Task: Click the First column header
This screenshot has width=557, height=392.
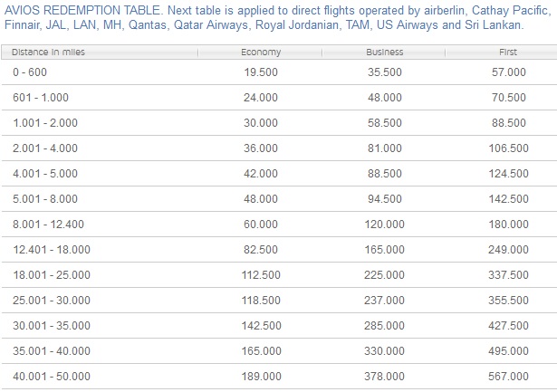Action: point(507,53)
